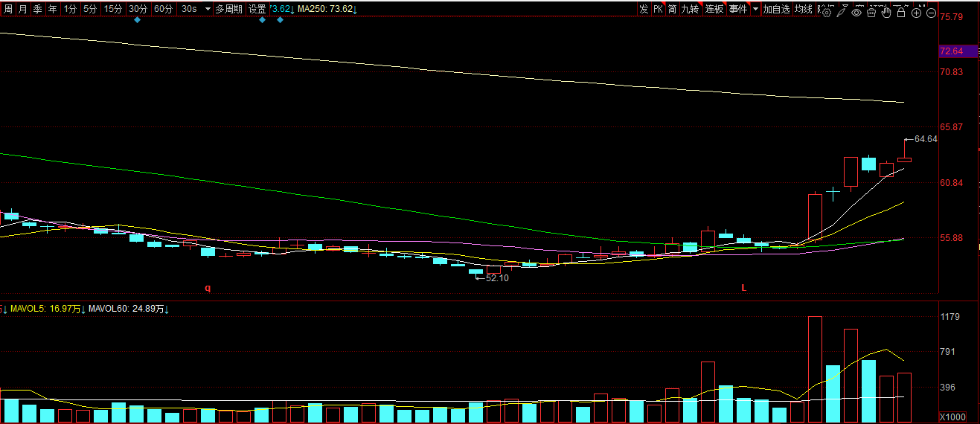Viewport: 980px width, 424px height.
Task: Select the 1分 minute chart
Action: [70, 9]
